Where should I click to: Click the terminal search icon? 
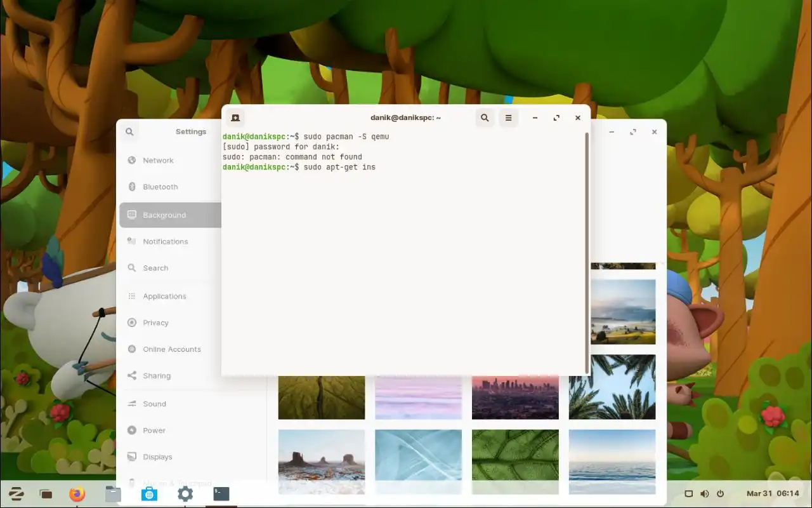[x=485, y=117]
